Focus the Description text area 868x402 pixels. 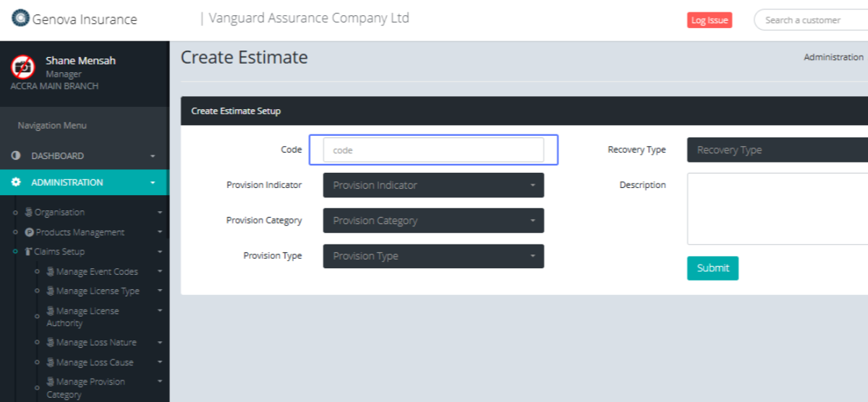(x=777, y=209)
